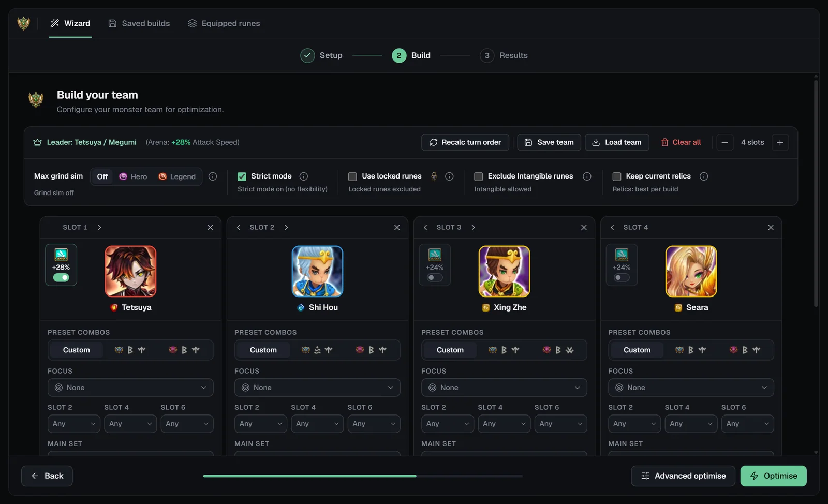Disable Strict mode checkbox
The width and height of the screenshot is (828, 504).
[242, 176]
